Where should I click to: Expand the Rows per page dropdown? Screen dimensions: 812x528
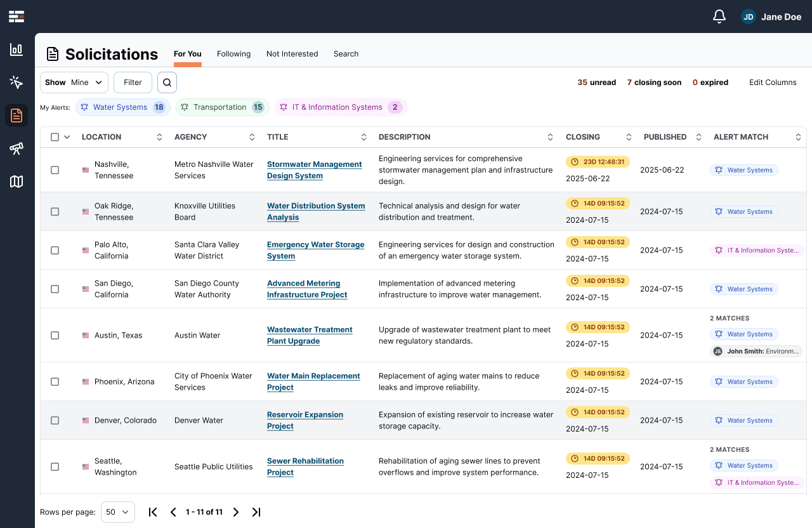point(118,512)
